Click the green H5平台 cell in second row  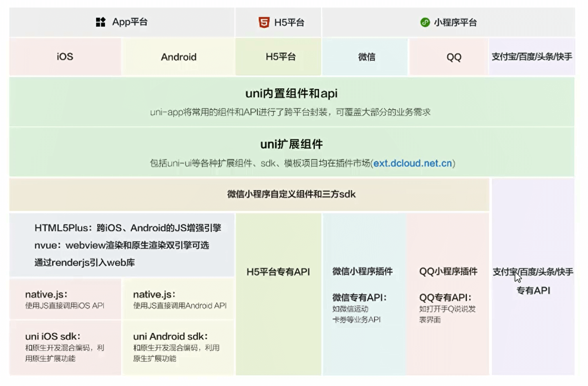[x=278, y=57]
